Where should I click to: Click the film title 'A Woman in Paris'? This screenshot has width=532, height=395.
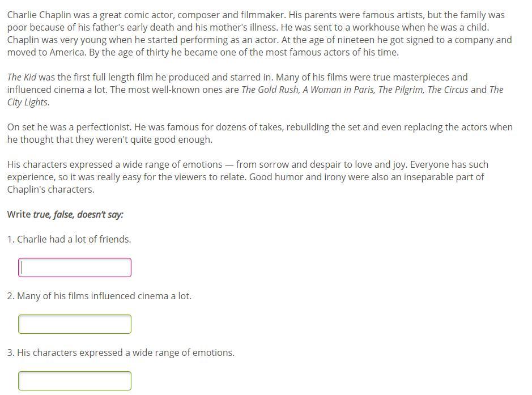click(339, 90)
